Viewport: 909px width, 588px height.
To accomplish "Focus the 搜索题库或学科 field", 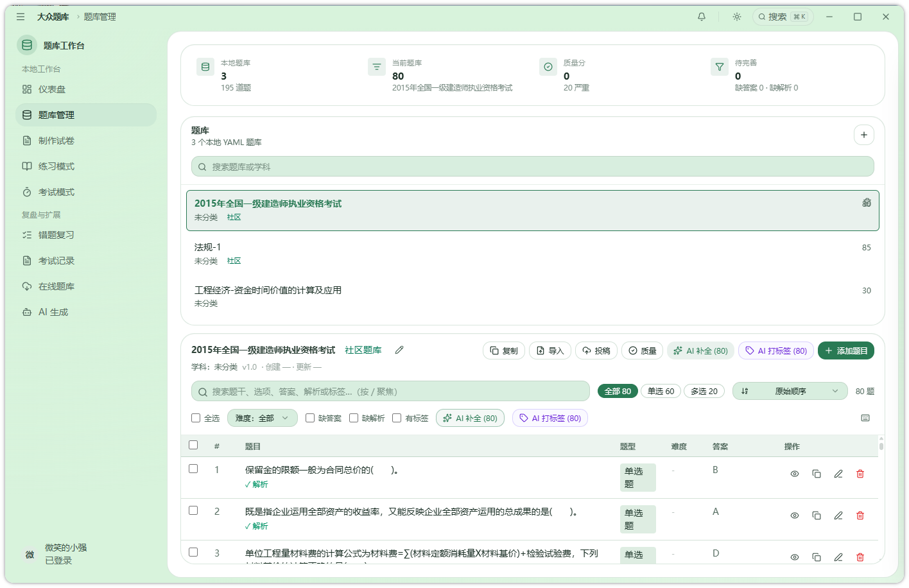I will tap(533, 167).
